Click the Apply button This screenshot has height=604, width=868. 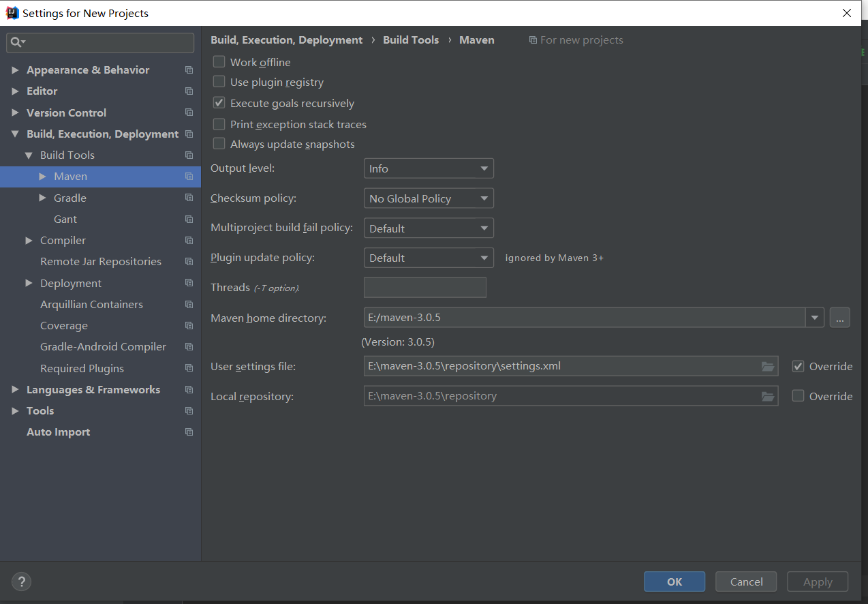[818, 582]
